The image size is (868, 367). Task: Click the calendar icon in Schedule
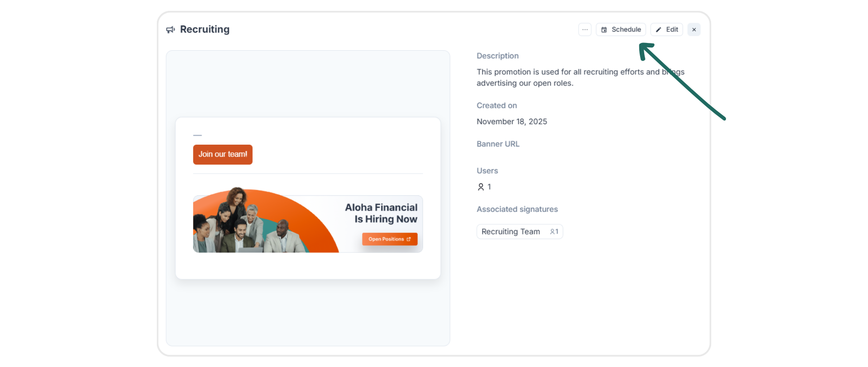(604, 29)
